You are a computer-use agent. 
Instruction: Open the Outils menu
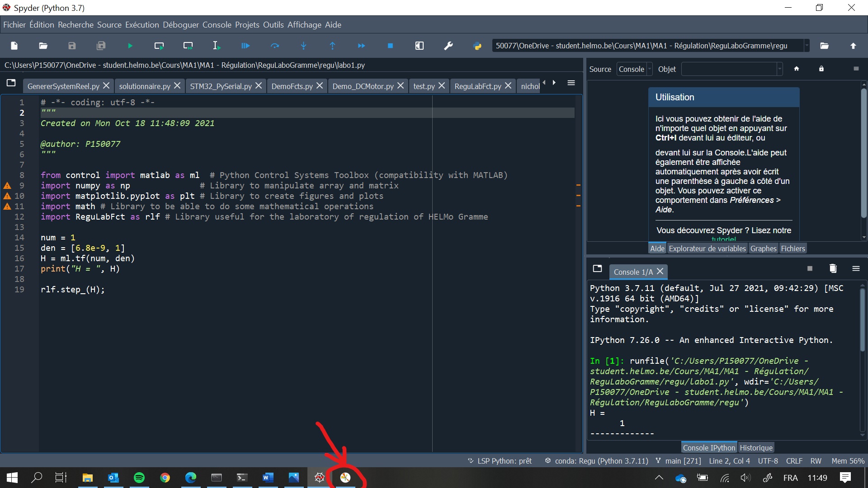(x=274, y=25)
